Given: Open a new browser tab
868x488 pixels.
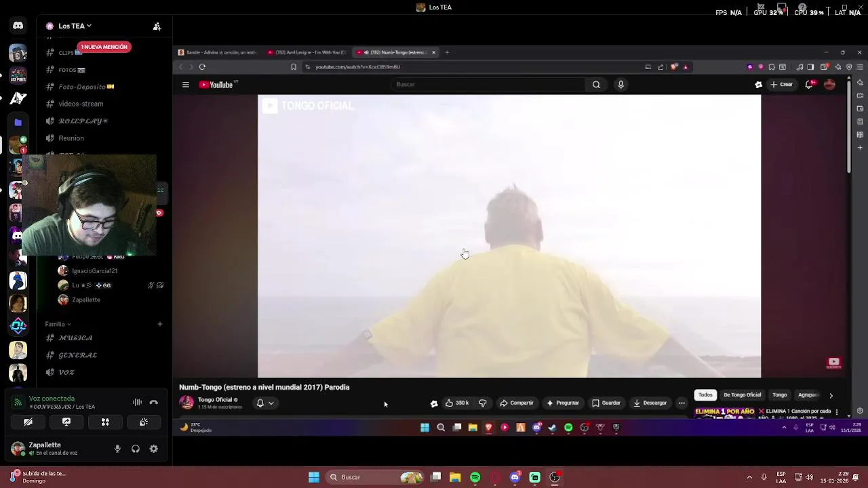Looking at the screenshot, I should (447, 52).
